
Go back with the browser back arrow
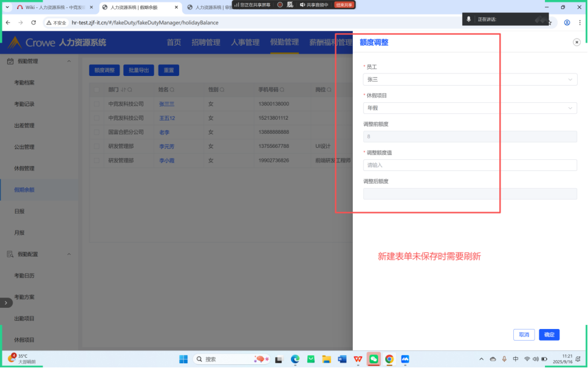[x=8, y=23]
